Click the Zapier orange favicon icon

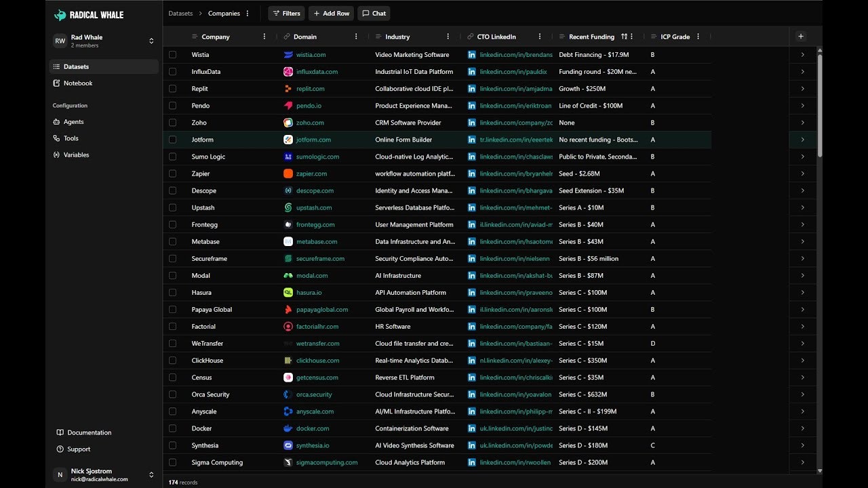(x=288, y=174)
